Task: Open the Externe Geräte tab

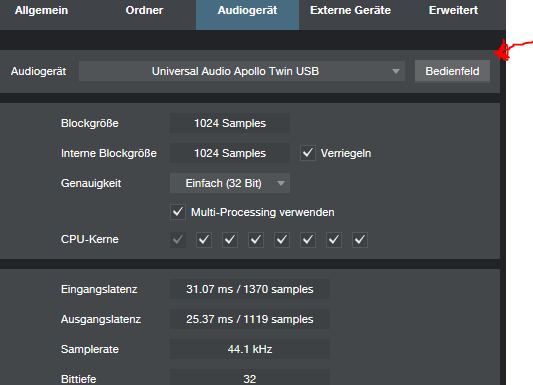Action: click(350, 11)
